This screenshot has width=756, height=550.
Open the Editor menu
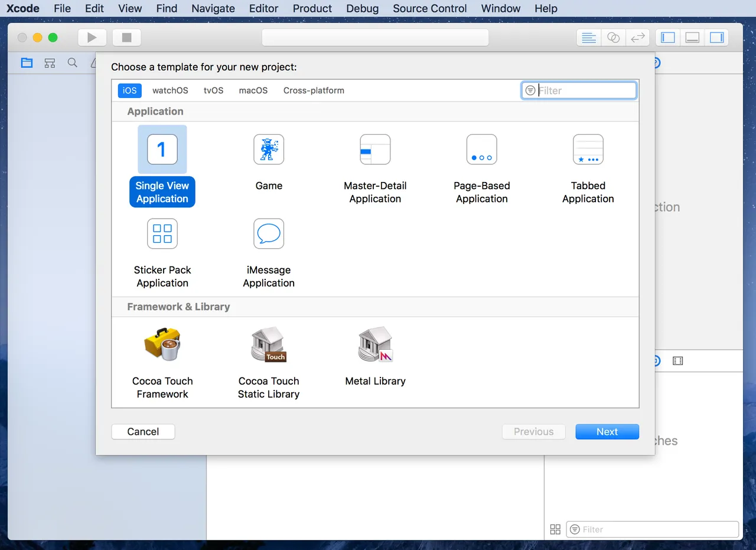263,8
